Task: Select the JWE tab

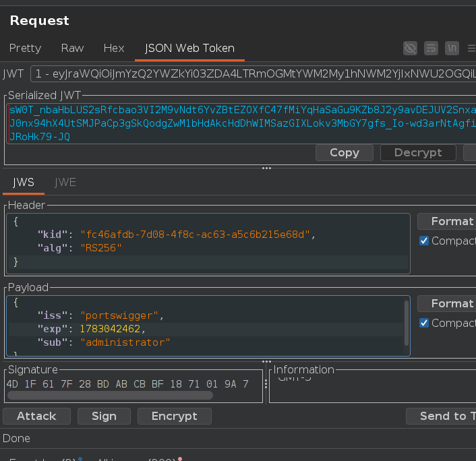Action: coord(65,183)
